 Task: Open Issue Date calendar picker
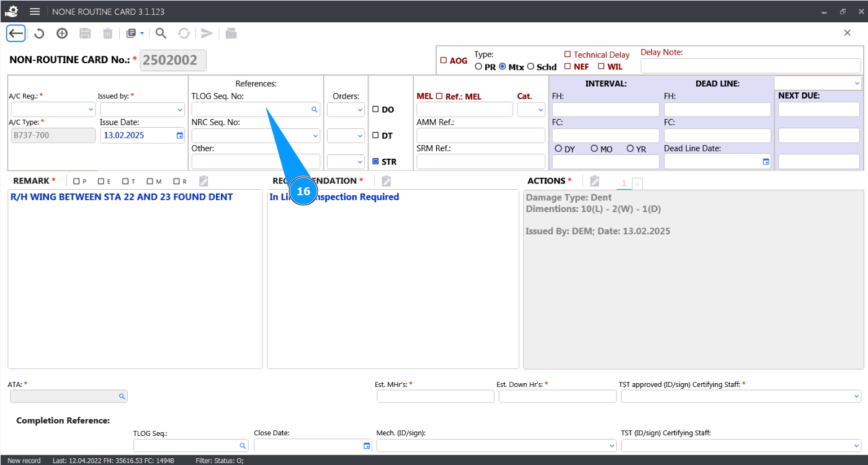point(180,135)
